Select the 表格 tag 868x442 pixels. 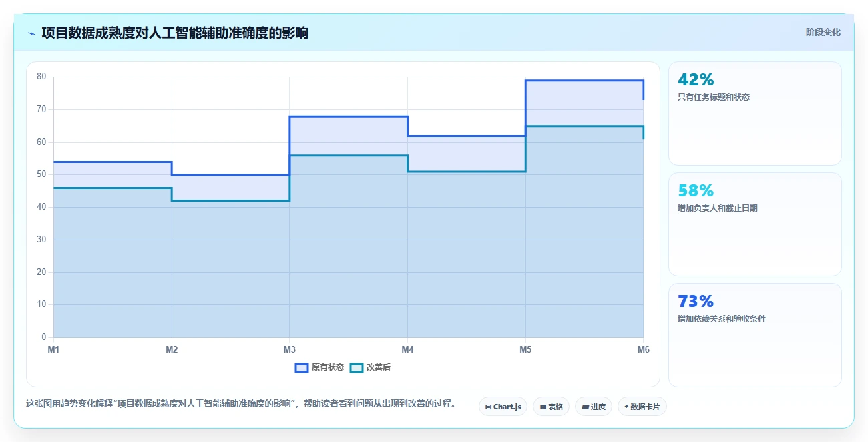[551, 407]
